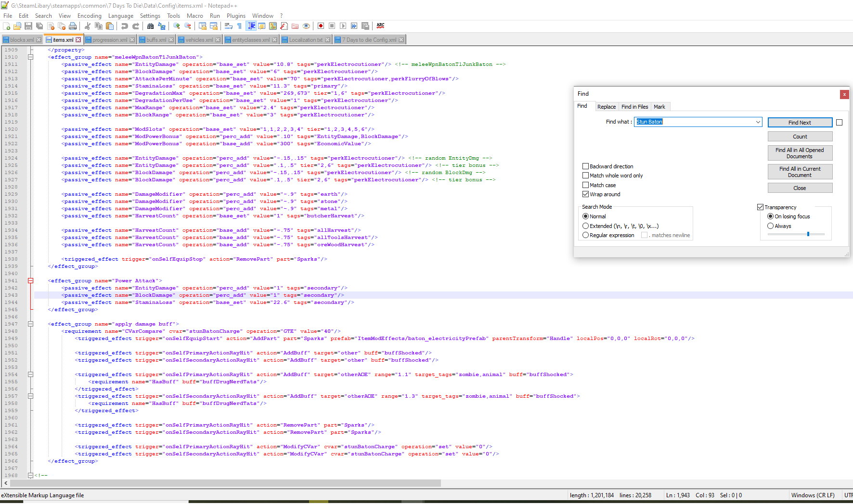Click the Print toolbar icon
The height and width of the screenshot is (504, 853).
[73, 26]
